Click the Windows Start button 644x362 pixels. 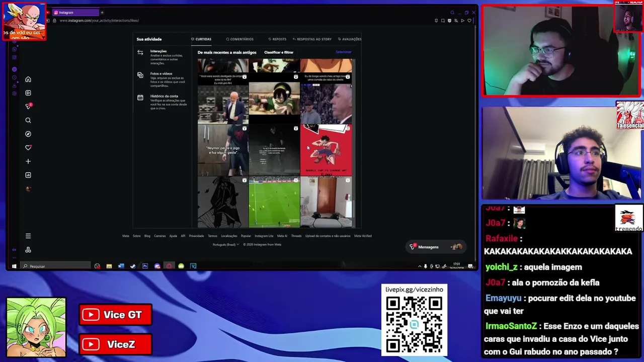point(14,266)
